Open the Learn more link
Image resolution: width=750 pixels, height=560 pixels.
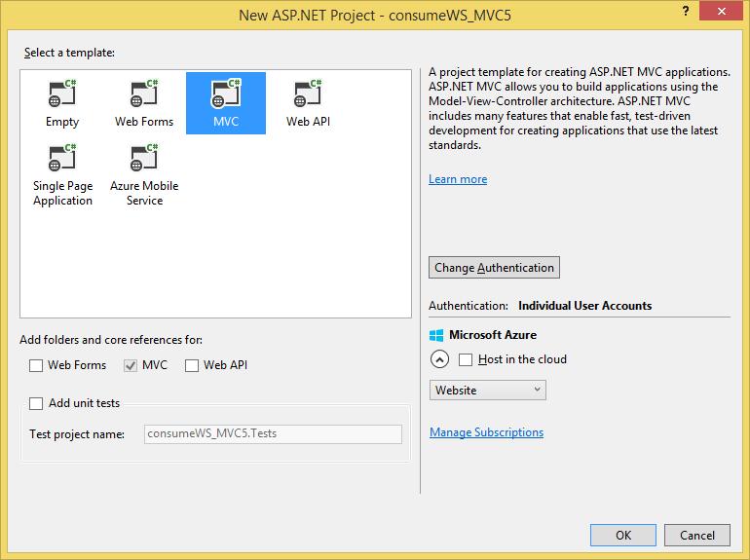click(x=458, y=179)
